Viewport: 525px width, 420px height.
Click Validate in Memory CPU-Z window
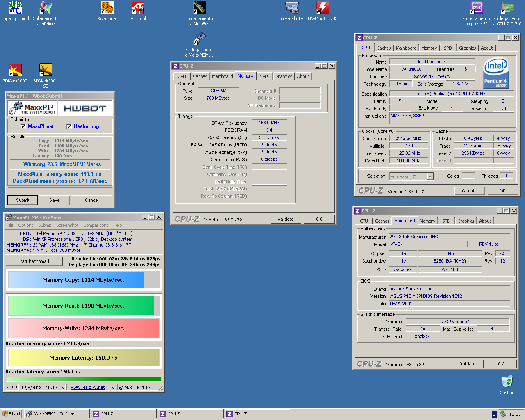coord(285,219)
